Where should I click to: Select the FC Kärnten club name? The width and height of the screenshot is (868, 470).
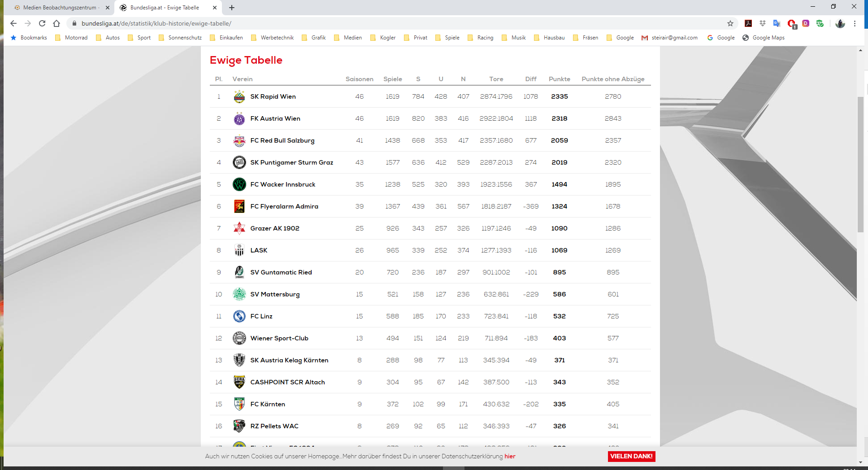pos(268,404)
